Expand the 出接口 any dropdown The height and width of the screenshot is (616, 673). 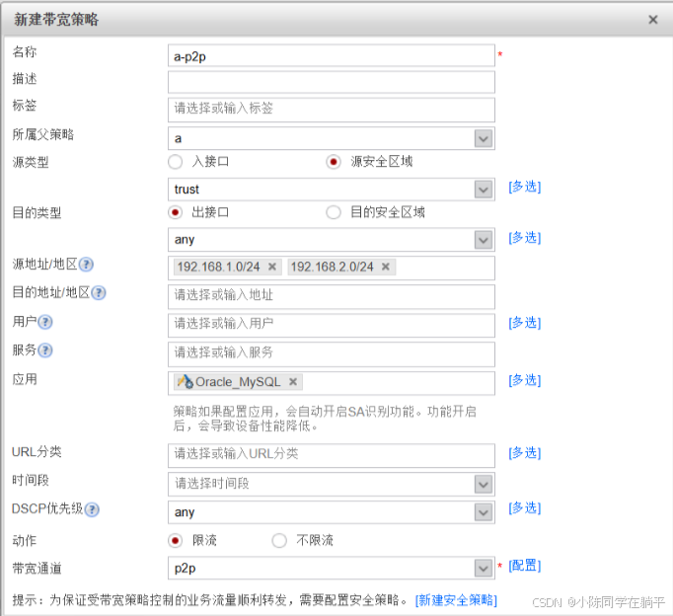tap(484, 240)
